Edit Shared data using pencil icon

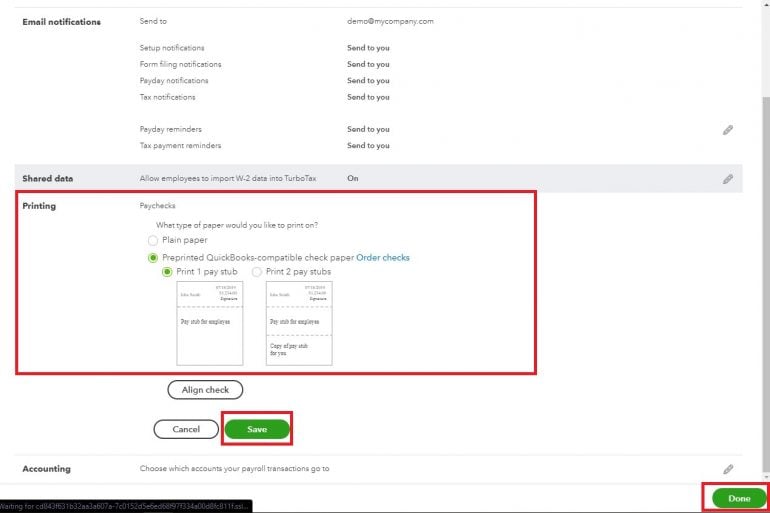(728, 179)
